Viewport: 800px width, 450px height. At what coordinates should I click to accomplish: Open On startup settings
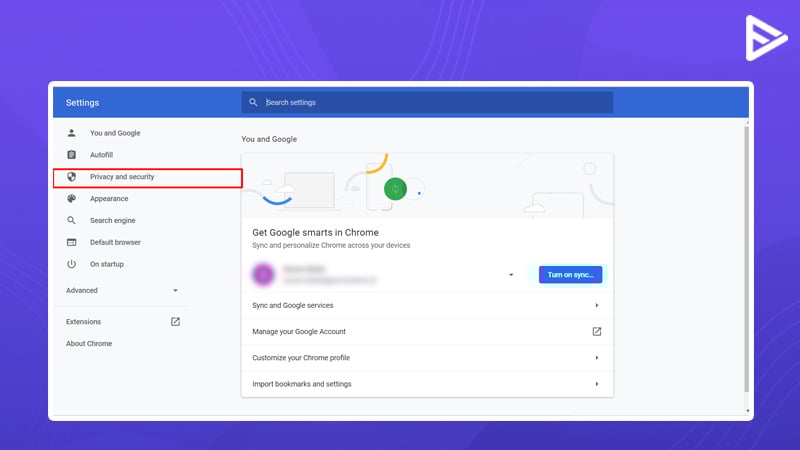107,264
